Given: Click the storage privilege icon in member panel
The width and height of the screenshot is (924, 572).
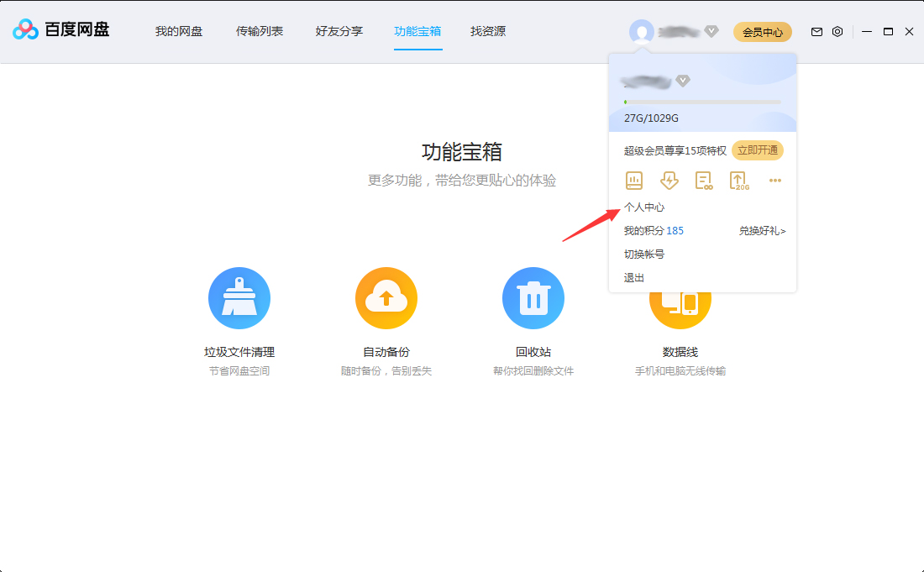Looking at the screenshot, I should [x=633, y=180].
